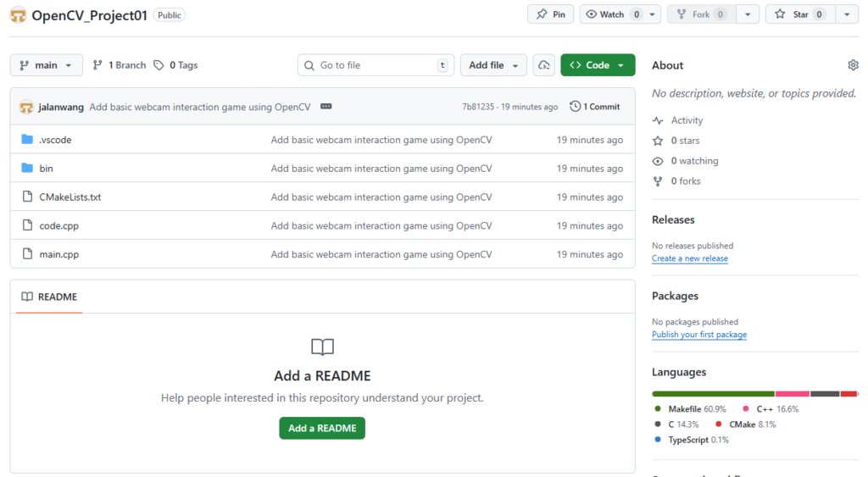View the 0 Tags page

[x=175, y=65]
